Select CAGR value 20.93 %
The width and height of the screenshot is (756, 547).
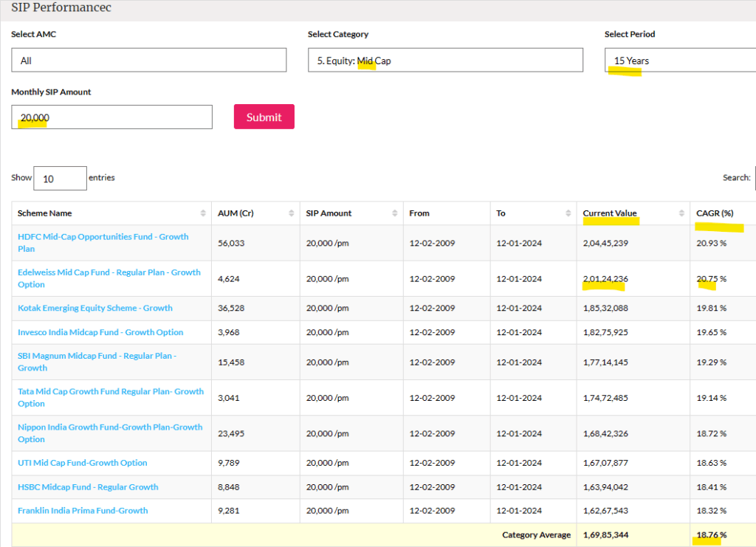tap(711, 244)
